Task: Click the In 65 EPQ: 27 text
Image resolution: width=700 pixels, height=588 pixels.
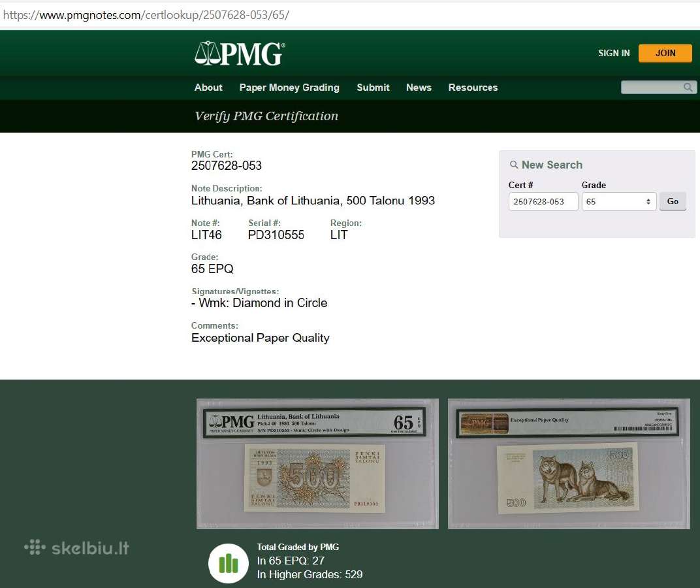Action: pyautogui.click(x=291, y=561)
